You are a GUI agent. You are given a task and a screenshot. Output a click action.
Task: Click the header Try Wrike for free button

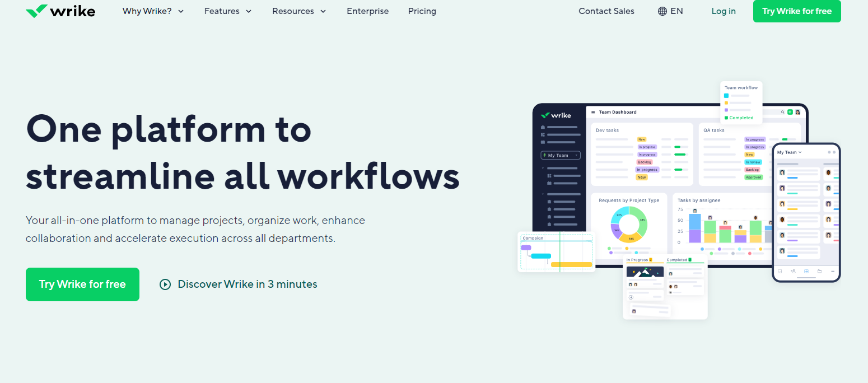797,11
